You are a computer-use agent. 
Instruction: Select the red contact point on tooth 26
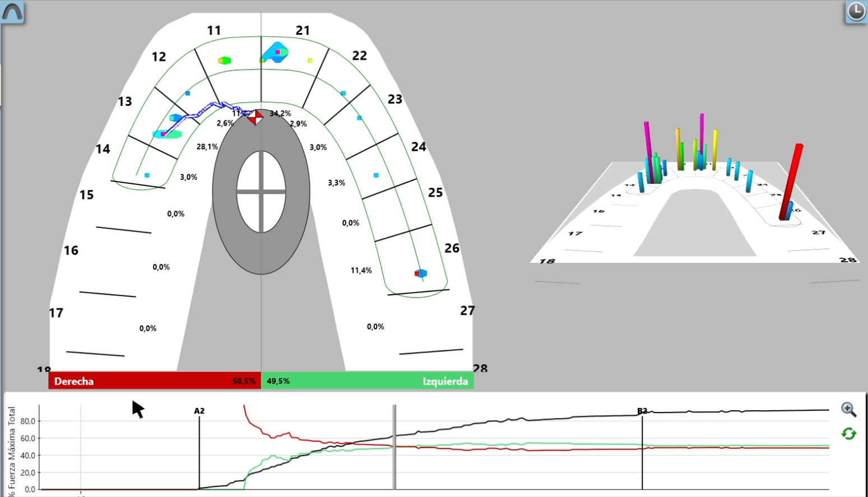[x=417, y=273]
